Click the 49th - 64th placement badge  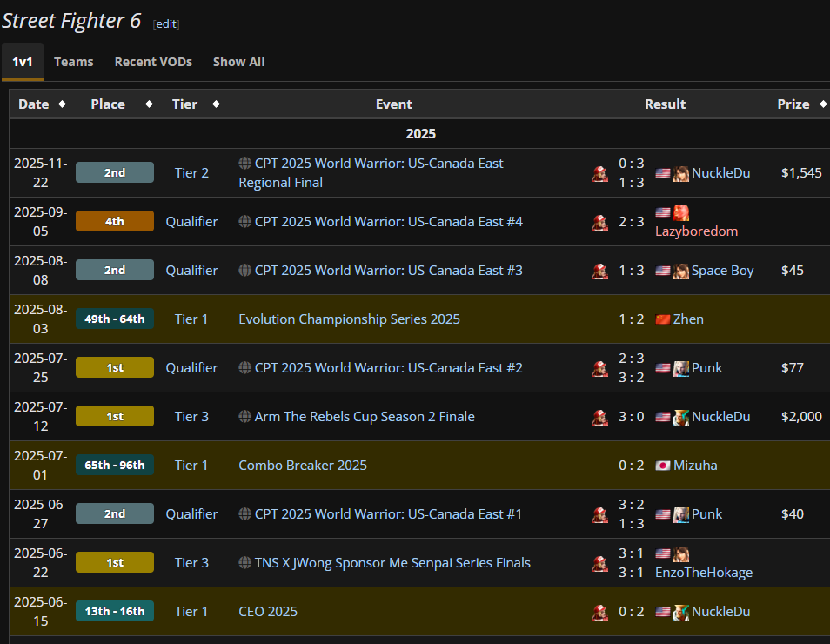pos(115,319)
